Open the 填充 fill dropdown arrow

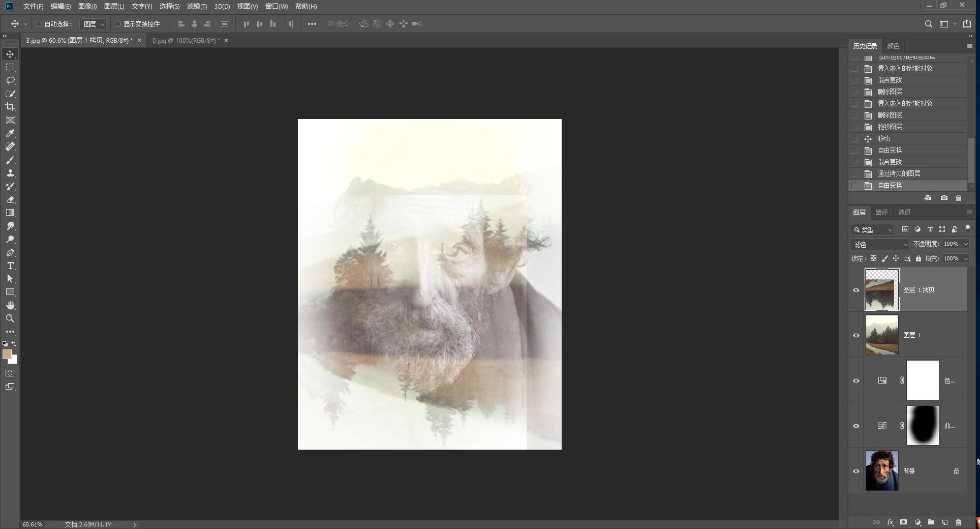click(966, 258)
